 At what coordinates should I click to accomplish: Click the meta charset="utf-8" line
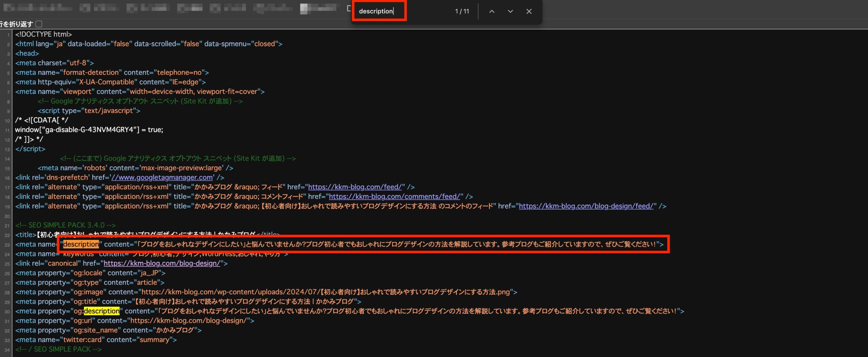pyautogui.click(x=54, y=63)
